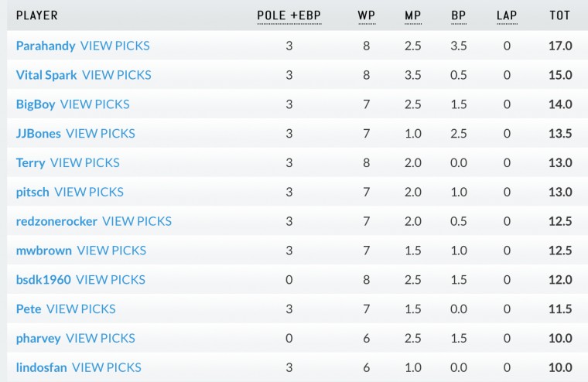View picks for redzonerocker
588x382 pixels.
coord(137,221)
